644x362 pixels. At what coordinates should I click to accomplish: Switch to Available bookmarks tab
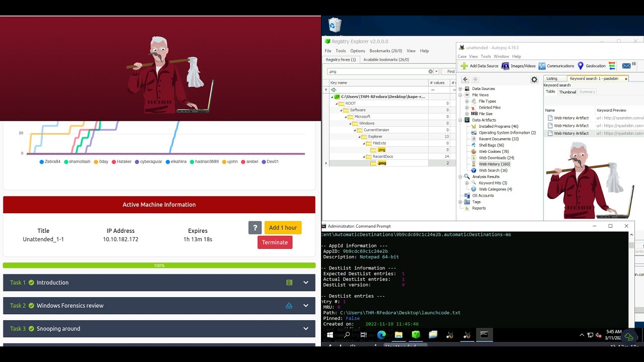386,59
